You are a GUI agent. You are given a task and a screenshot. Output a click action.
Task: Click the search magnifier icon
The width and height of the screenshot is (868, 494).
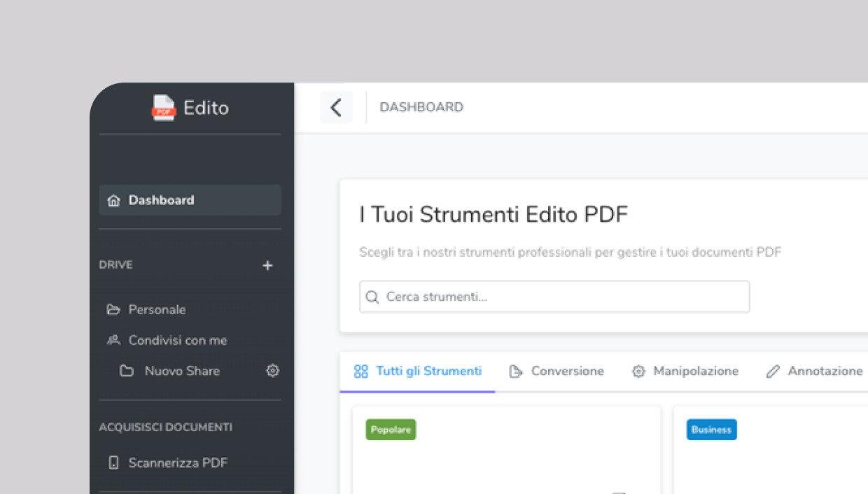pos(372,297)
